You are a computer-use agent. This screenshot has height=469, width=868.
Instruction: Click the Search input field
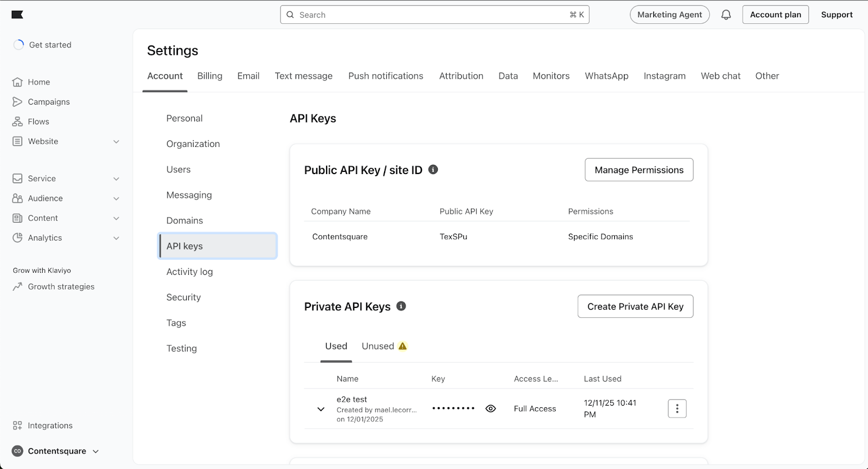434,15
